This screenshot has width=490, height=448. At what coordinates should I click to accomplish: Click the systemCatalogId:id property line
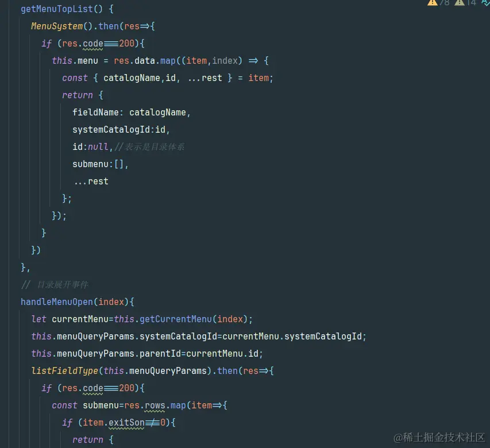tap(121, 130)
